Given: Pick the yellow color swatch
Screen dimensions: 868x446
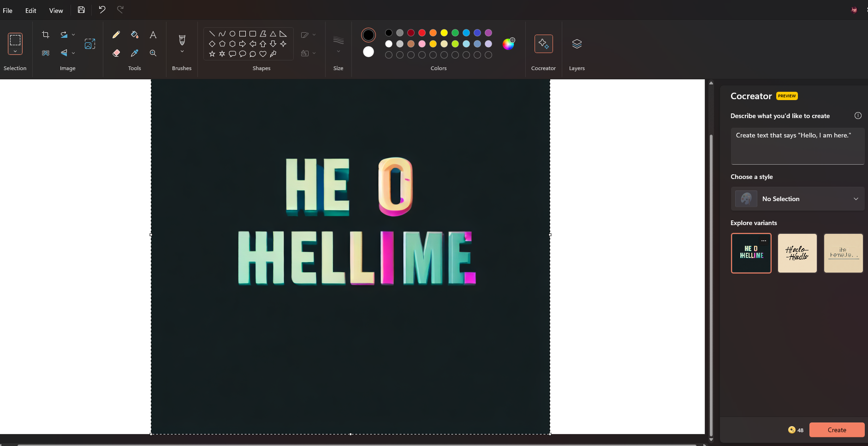Looking at the screenshot, I should point(444,33).
